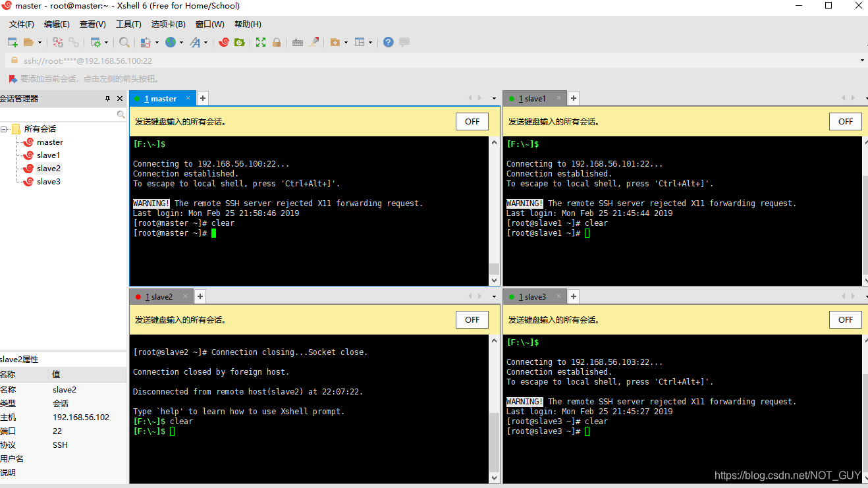
Task: Open the 文件(F) menu
Action: [22, 24]
